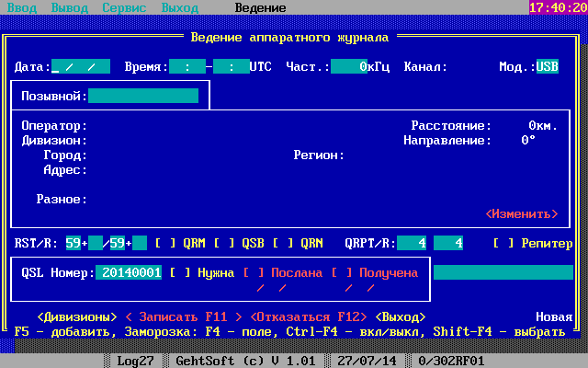Open the Вывод menu

tap(70, 7)
